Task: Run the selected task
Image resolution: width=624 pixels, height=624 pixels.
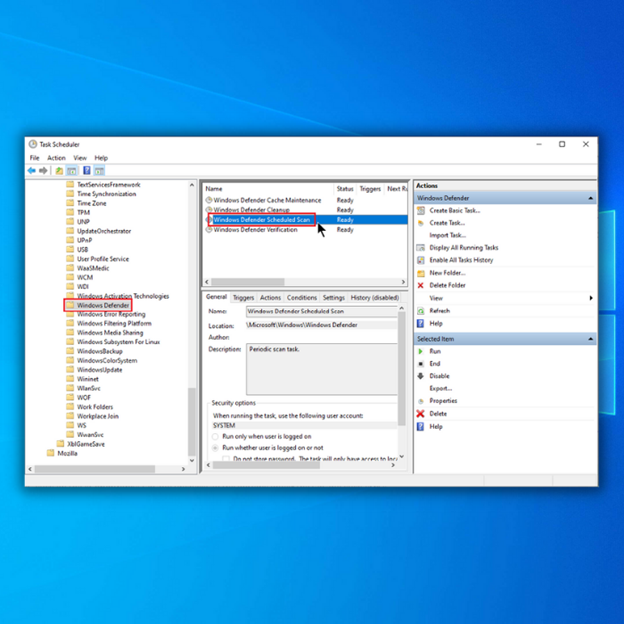Action: coord(435,351)
